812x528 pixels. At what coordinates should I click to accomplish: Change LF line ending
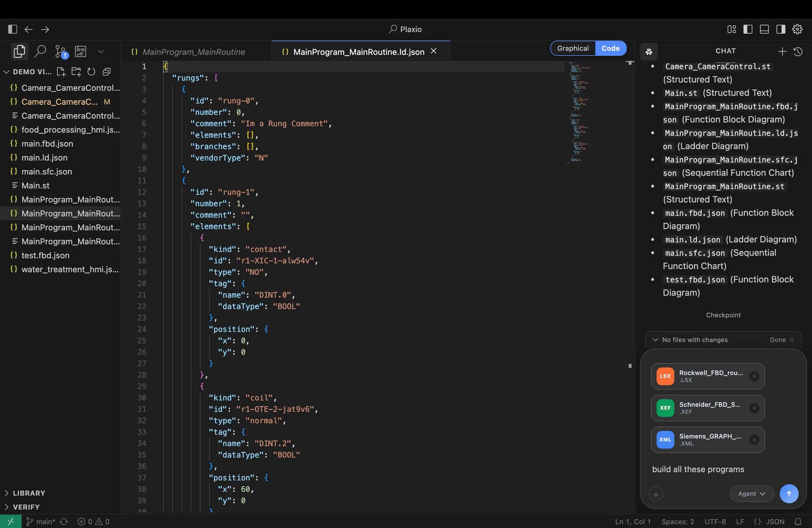click(x=740, y=522)
